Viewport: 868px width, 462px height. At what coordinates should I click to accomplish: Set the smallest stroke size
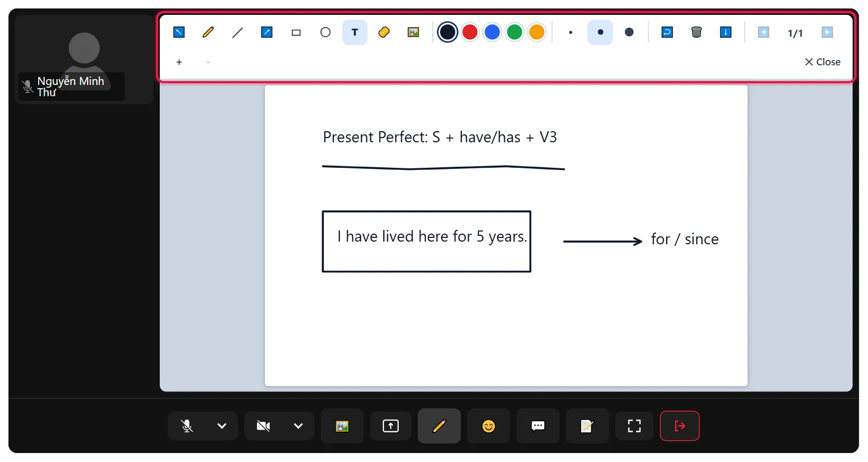click(571, 32)
